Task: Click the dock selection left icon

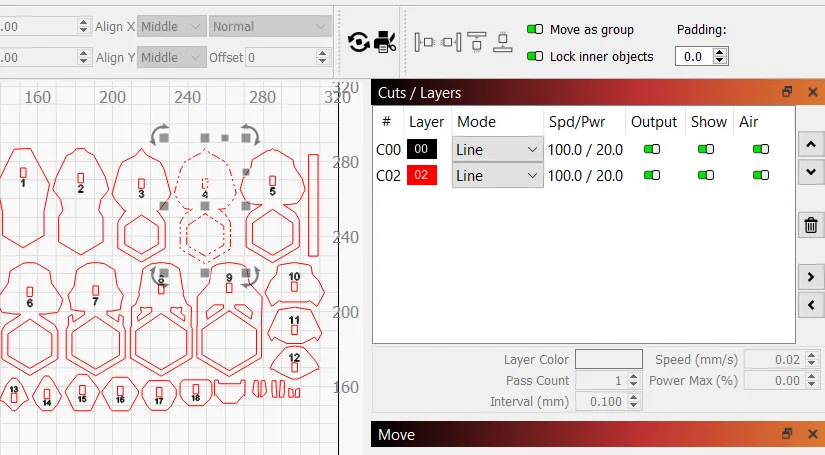Action: click(424, 42)
